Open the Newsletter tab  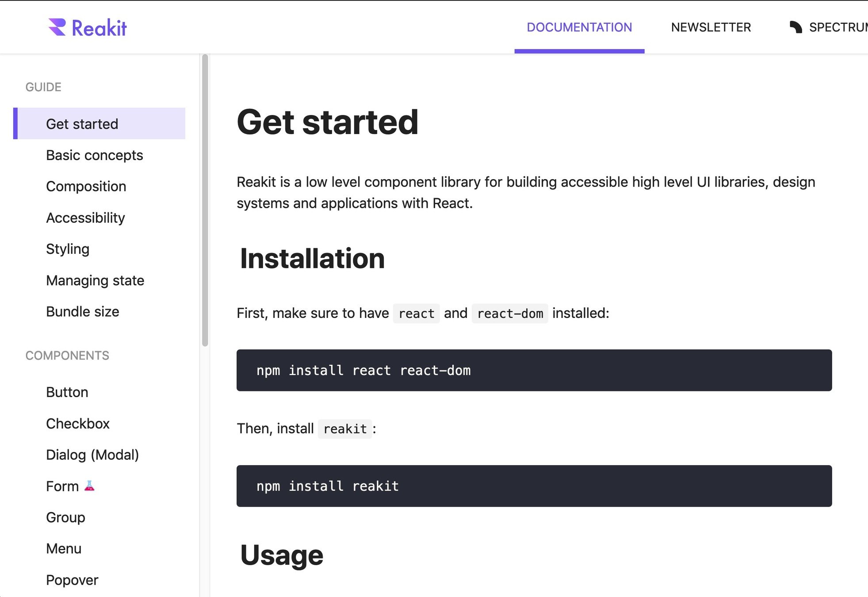click(x=711, y=27)
